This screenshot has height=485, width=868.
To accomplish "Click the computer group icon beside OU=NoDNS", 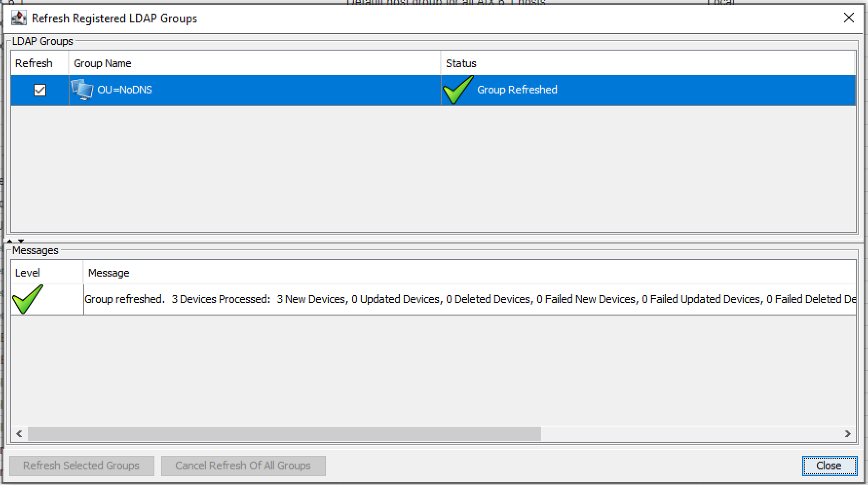I will [x=82, y=90].
